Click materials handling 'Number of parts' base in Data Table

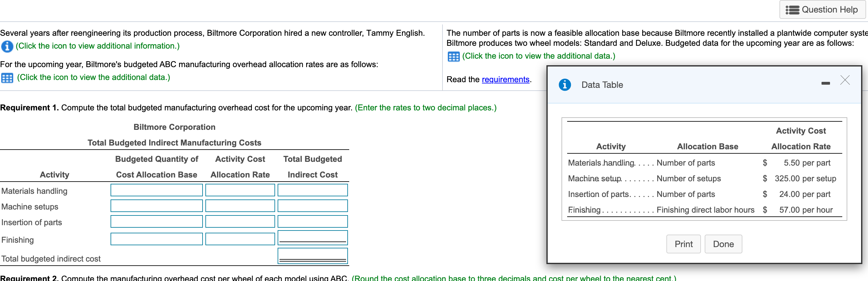tap(685, 163)
